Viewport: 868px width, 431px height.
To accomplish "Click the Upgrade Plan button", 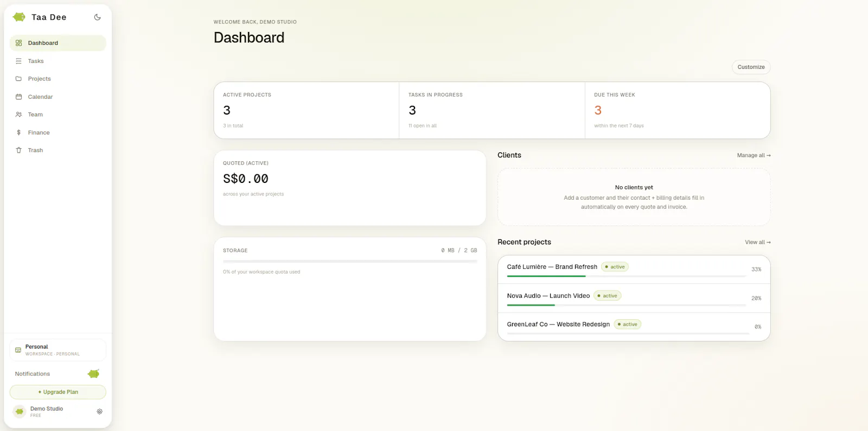I will (x=58, y=392).
